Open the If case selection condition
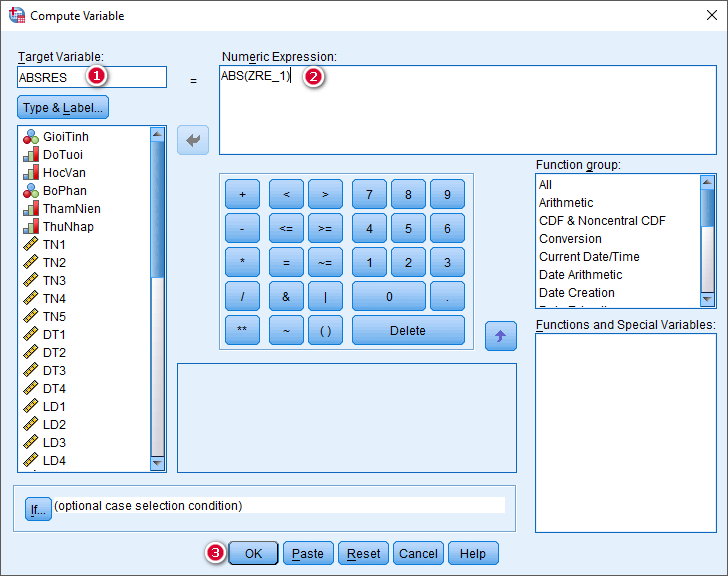This screenshot has height=576, width=728. [x=38, y=510]
